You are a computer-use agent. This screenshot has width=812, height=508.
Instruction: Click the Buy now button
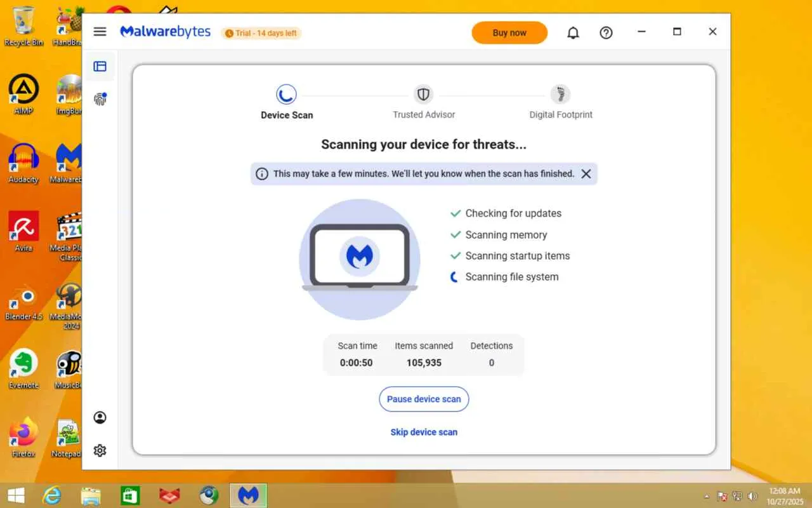click(x=509, y=33)
